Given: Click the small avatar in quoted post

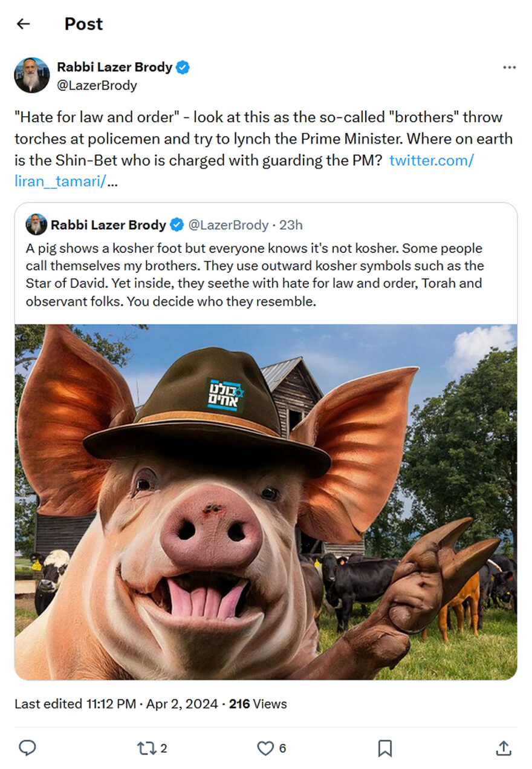Looking at the screenshot, I should tap(36, 225).
